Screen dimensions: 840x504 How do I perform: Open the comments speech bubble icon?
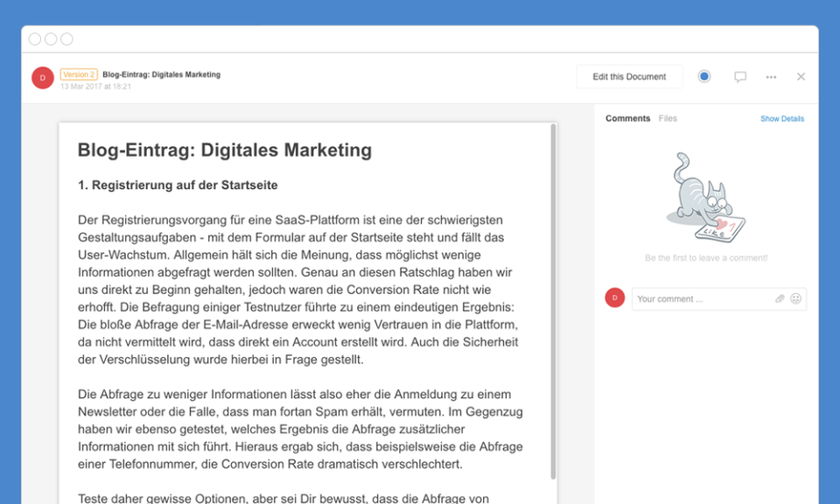coord(740,77)
